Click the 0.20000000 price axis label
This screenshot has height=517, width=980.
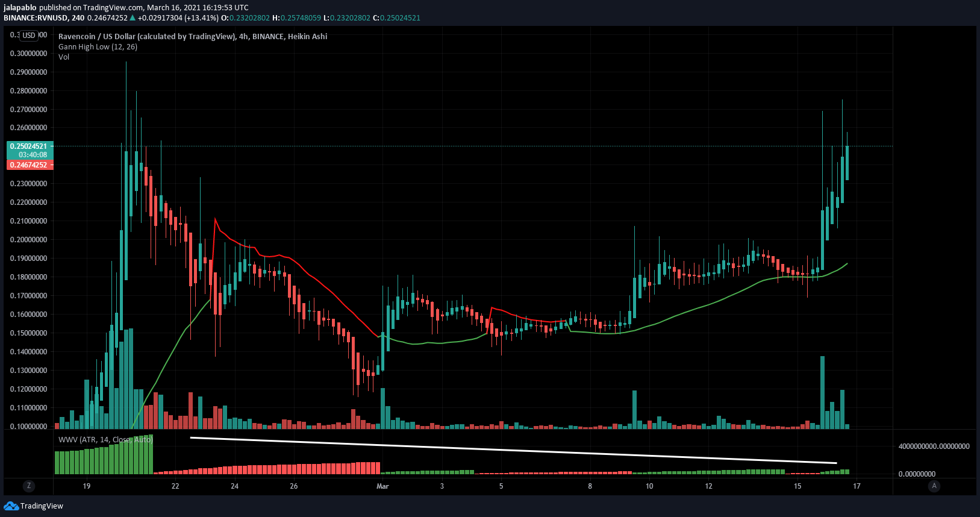pos(28,240)
